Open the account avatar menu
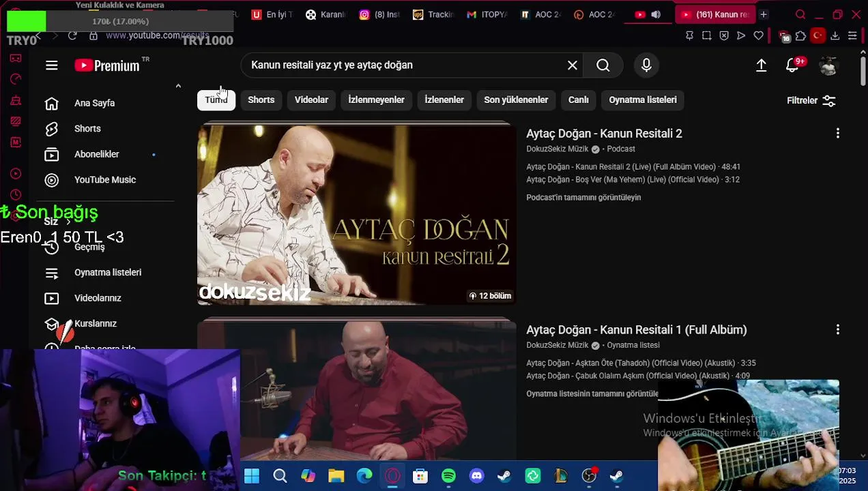The width and height of the screenshot is (868, 491). point(828,65)
